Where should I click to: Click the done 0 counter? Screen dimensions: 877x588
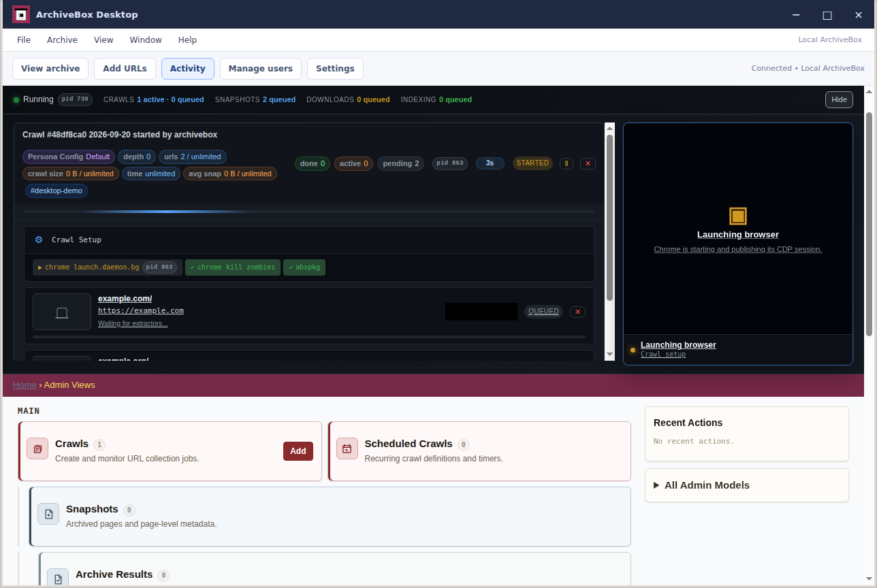[313, 164]
